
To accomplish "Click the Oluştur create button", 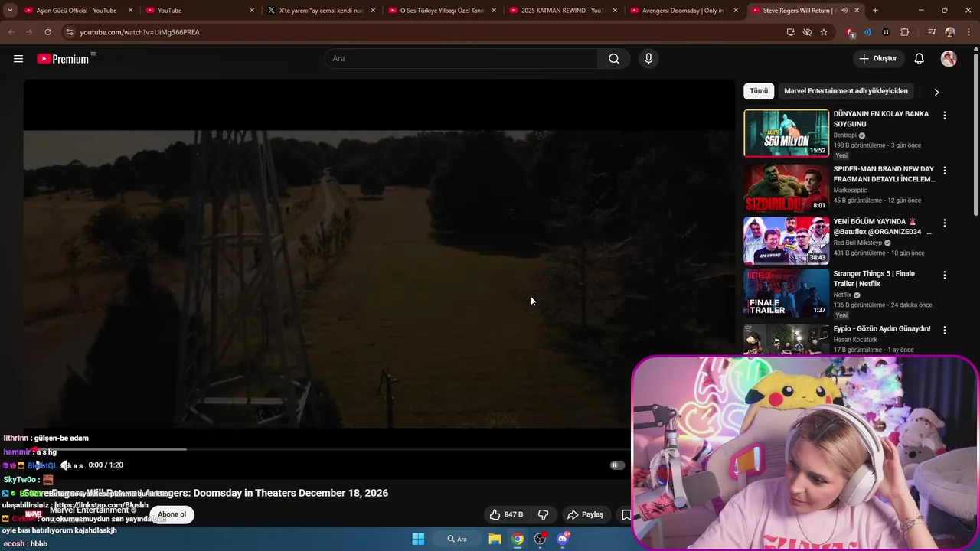I will pyautogui.click(x=877, y=59).
